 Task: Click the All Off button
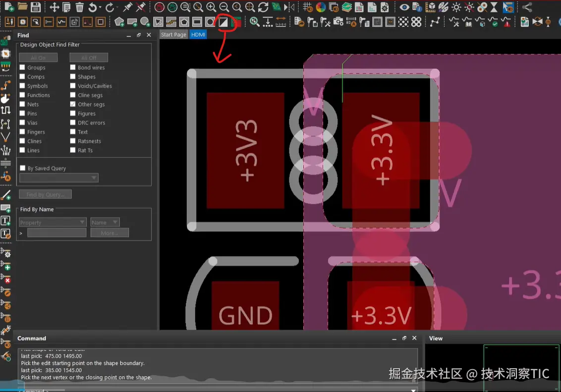tap(89, 57)
